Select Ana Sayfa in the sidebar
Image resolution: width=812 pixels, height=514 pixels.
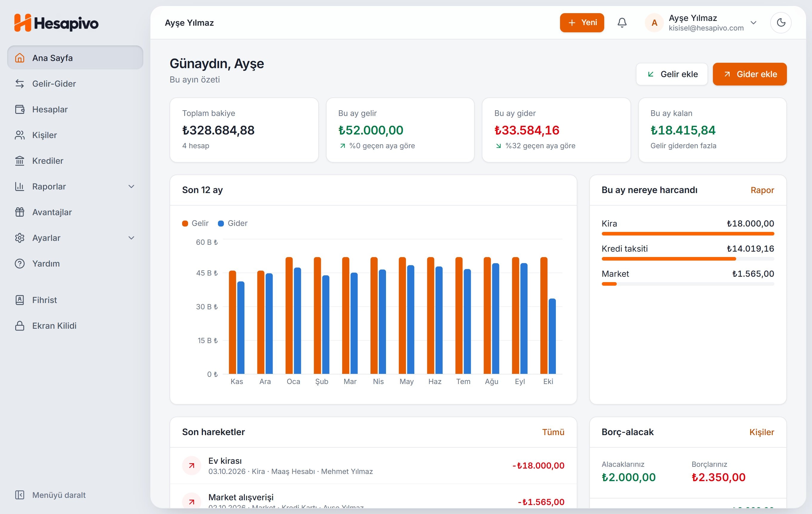(75, 58)
